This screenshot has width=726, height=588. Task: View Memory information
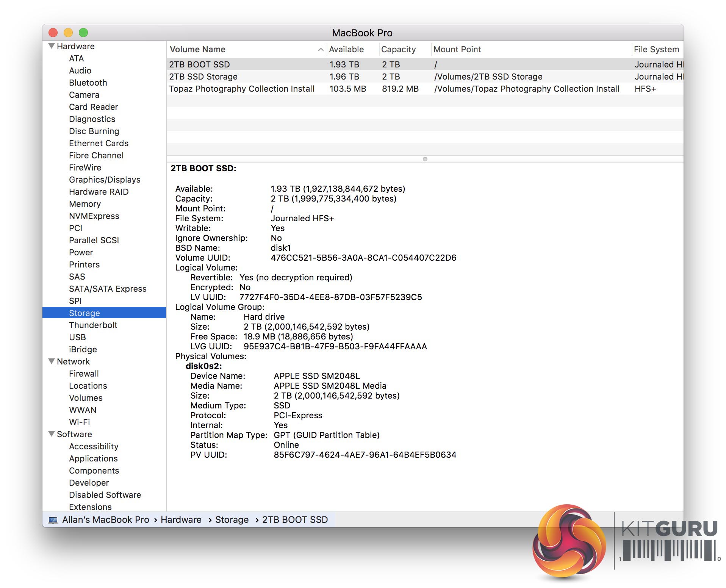coord(85,204)
